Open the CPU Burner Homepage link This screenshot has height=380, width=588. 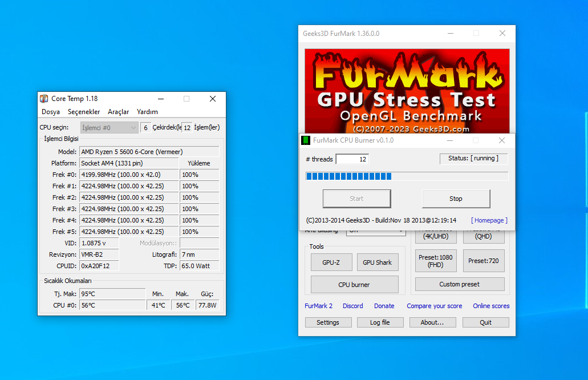point(489,220)
